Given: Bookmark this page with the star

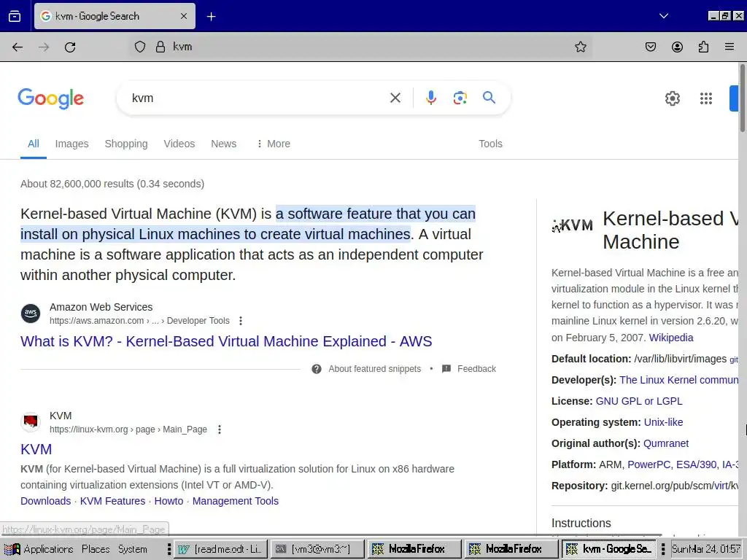Looking at the screenshot, I should (x=580, y=47).
